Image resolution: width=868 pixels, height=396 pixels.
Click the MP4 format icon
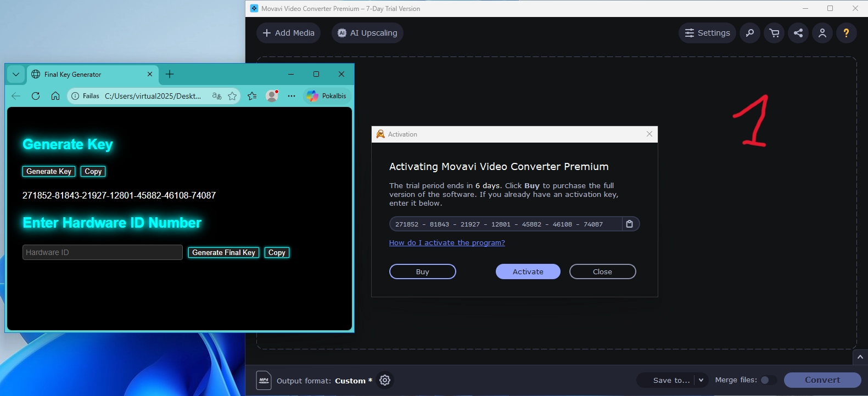pos(264,380)
